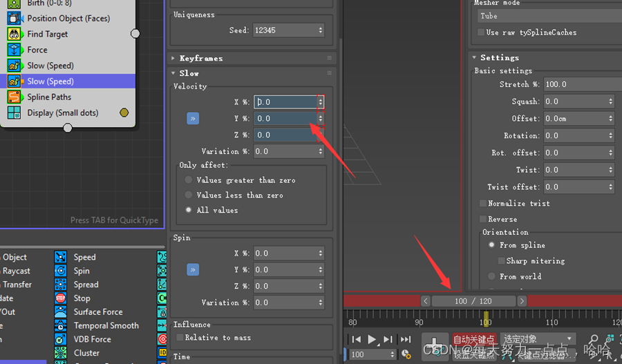622x364 pixels.
Task: Select the Force operator icon
Action: (x=14, y=50)
